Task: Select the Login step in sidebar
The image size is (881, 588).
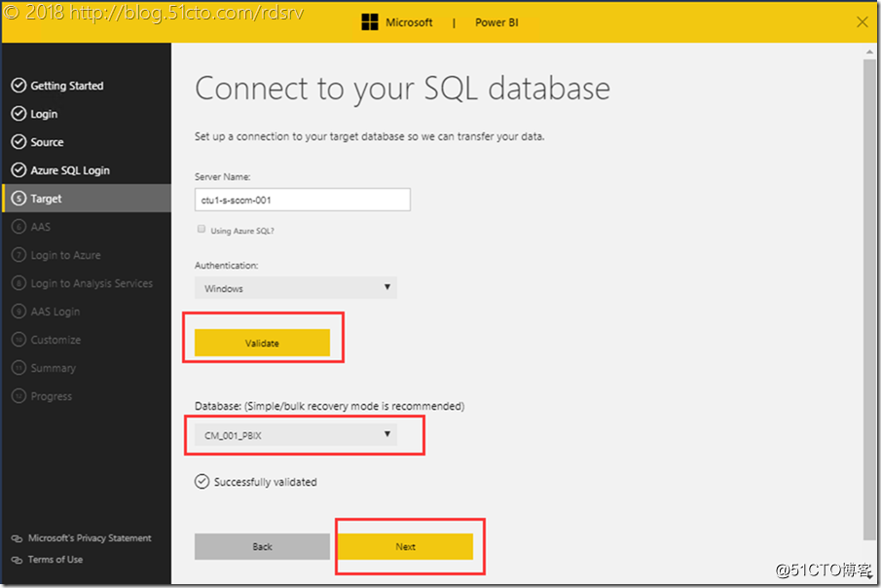Action: (86, 114)
